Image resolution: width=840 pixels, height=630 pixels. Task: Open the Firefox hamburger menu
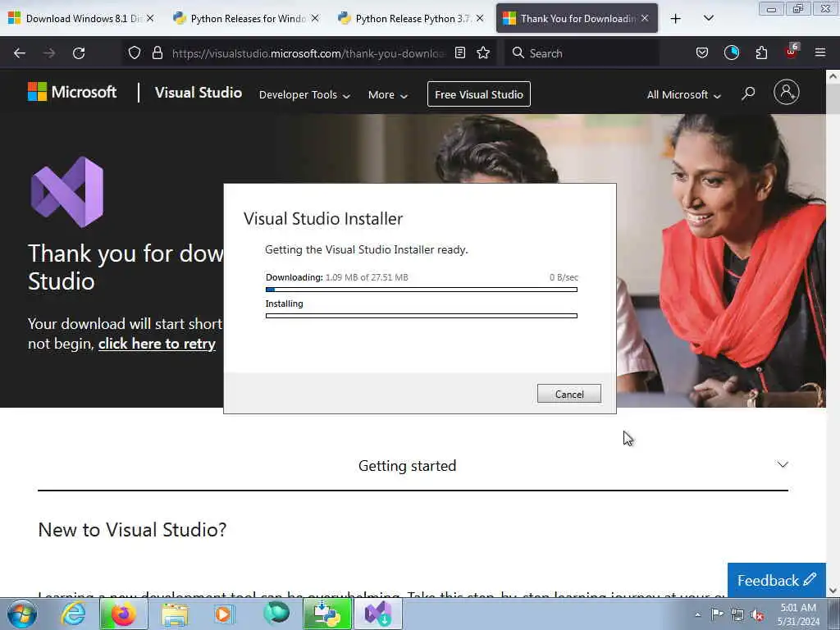819,52
